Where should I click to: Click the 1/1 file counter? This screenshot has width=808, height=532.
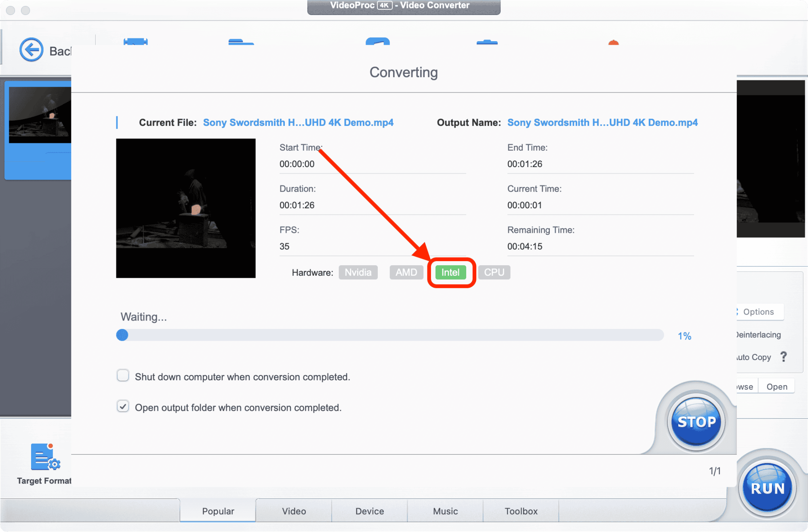tap(715, 471)
